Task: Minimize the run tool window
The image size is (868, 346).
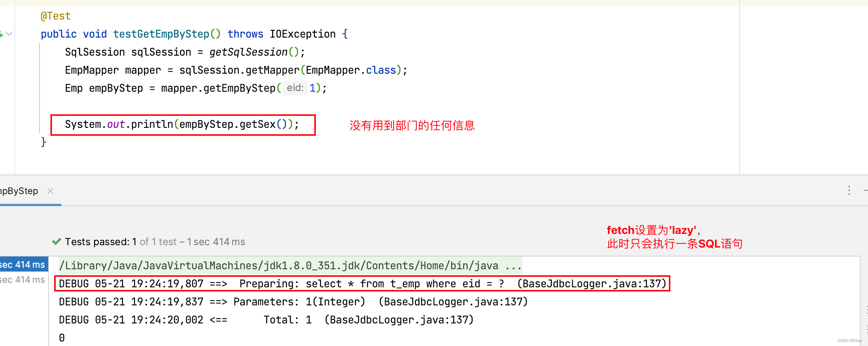Action: pos(865,191)
